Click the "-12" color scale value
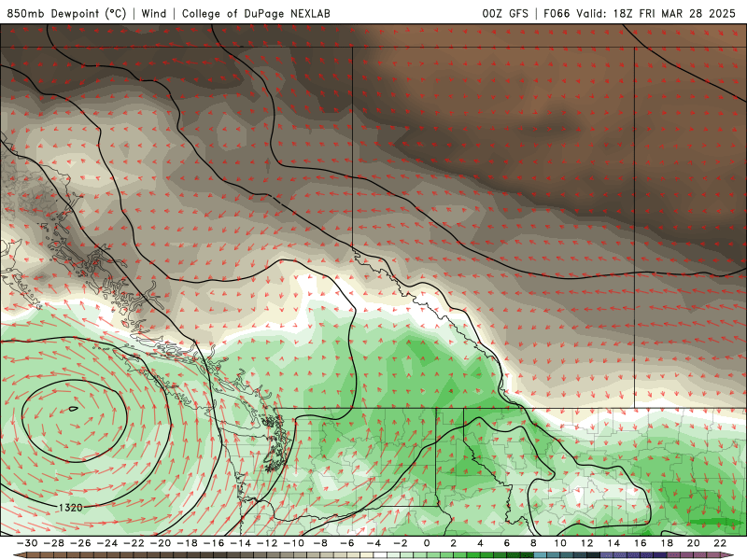Screen dimensions: 747x560 click(267, 543)
